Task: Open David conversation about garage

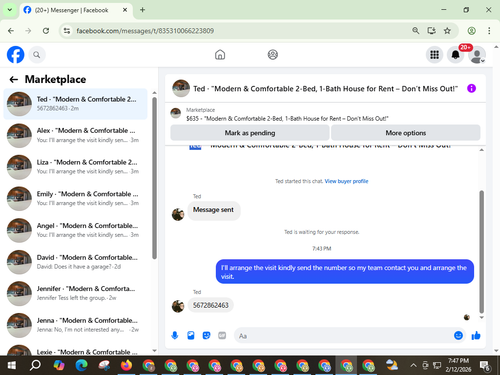Action: [75, 262]
